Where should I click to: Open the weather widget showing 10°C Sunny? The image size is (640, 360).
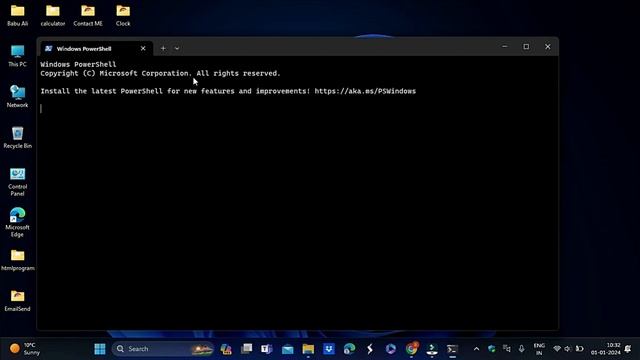[x=25, y=349]
